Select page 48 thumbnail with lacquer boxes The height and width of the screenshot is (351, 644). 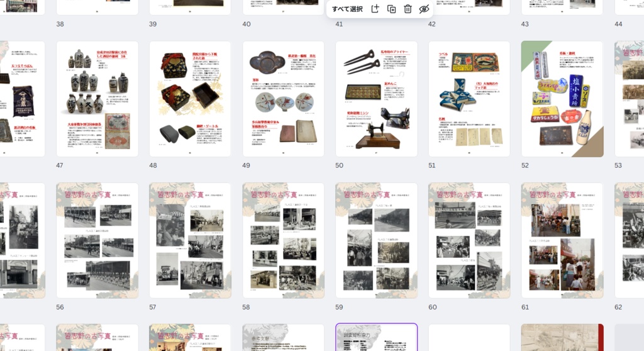pos(190,99)
